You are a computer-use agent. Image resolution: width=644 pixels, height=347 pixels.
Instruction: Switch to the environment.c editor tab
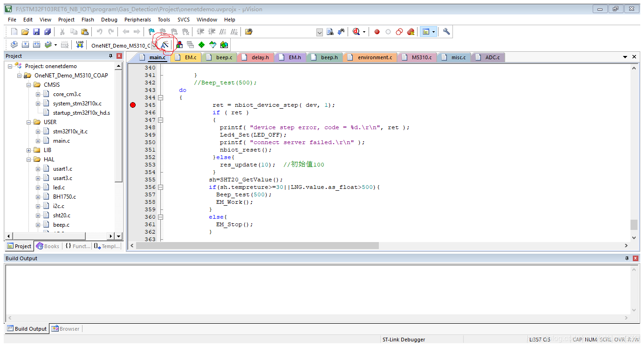[x=375, y=57]
